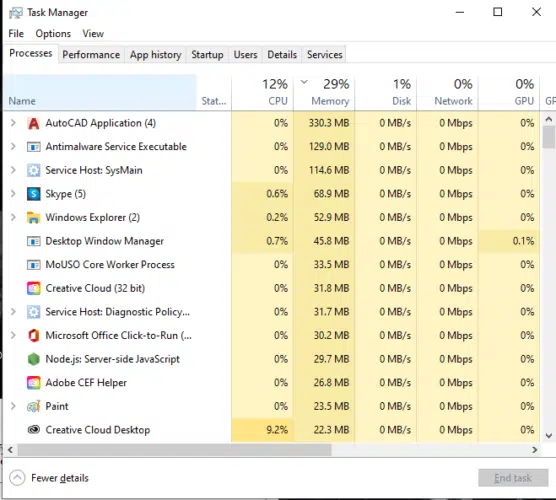Maximize the Task Manager window
The width and height of the screenshot is (556, 500).
(x=498, y=12)
